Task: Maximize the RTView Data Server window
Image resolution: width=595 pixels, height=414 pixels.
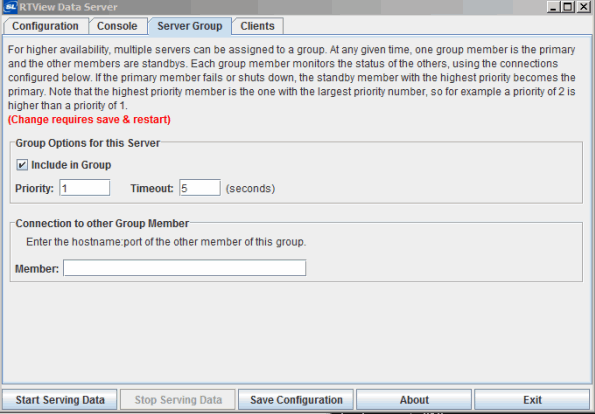Action: (x=568, y=7)
